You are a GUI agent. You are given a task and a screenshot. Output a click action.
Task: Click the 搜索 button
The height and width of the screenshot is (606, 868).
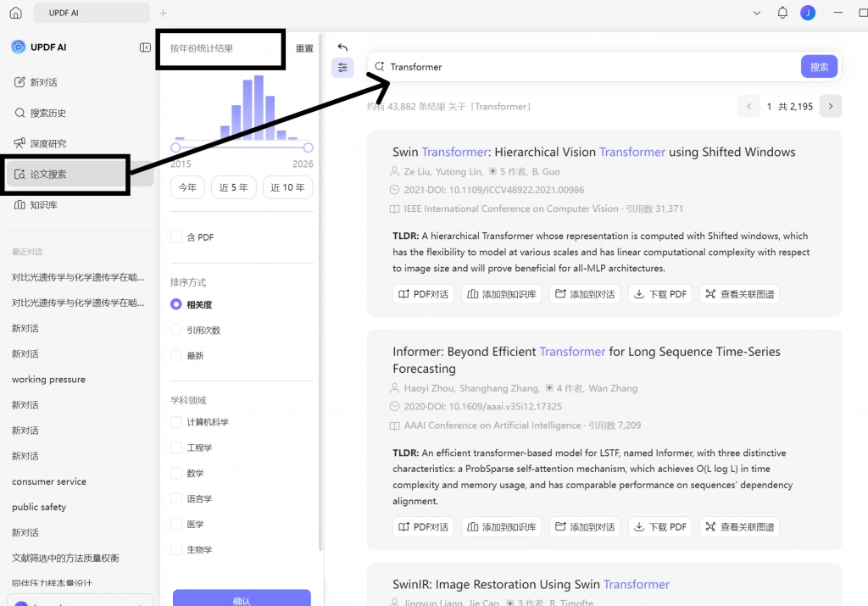pyautogui.click(x=819, y=67)
